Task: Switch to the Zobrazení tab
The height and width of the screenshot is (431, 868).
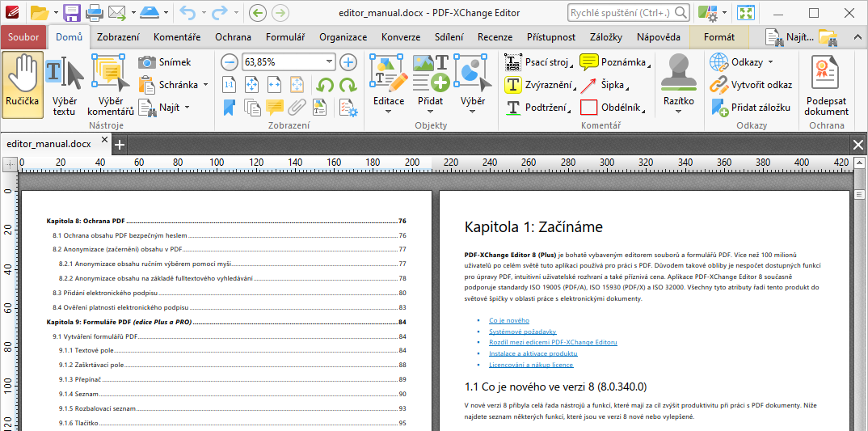Action: tap(118, 38)
